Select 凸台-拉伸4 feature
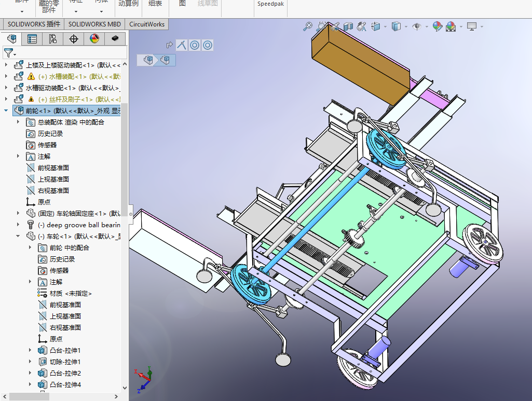This screenshot has height=401, width=532. [x=65, y=385]
